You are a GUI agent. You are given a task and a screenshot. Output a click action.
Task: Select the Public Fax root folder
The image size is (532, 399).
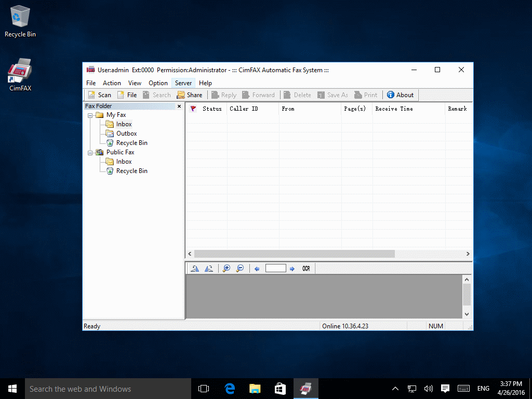point(121,152)
